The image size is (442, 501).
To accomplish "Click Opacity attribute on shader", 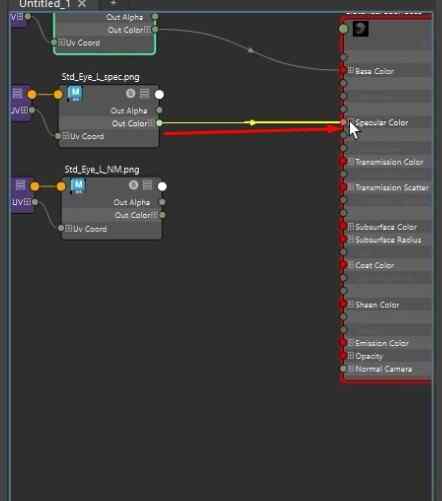I will click(x=369, y=356).
